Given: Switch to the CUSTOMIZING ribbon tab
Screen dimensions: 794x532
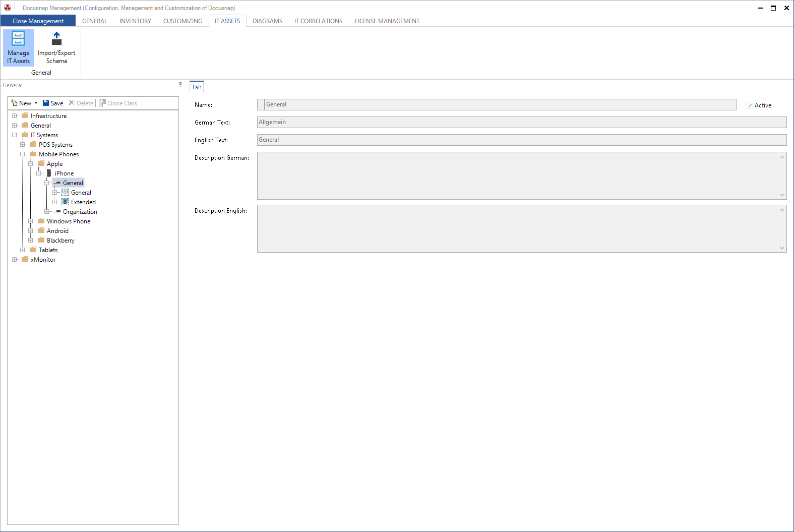Looking at the screenshot, I should click(182, 21).
